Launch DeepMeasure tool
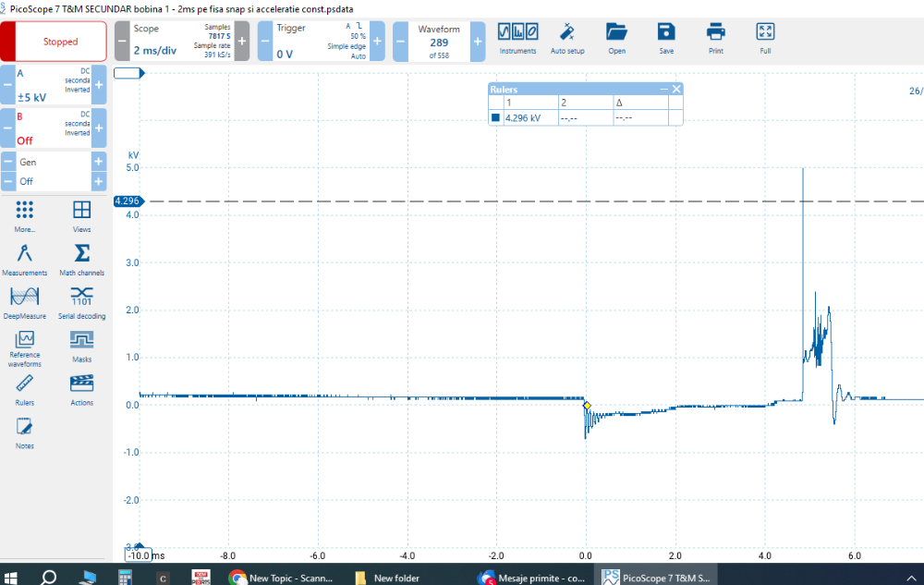 click(x=25, y=302)
